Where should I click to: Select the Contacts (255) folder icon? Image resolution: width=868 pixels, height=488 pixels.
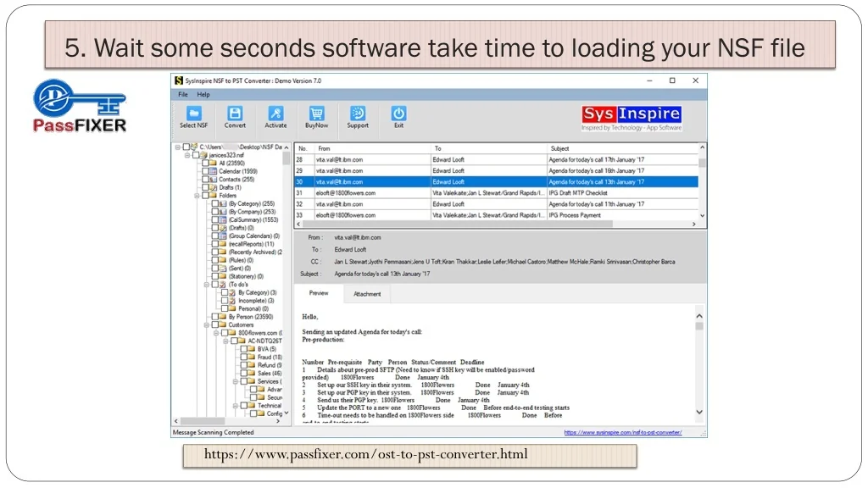pos(213,180)
